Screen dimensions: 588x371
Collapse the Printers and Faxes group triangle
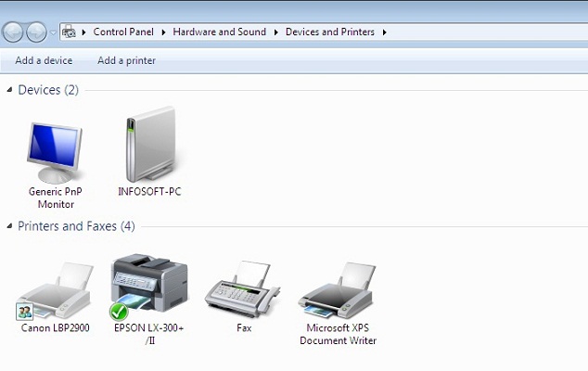pos(10,226)
